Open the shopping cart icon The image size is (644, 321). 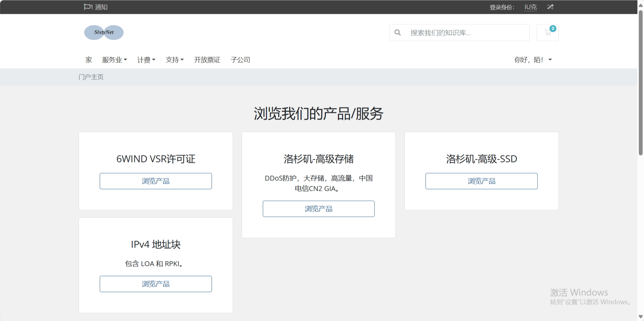[547, 32]
